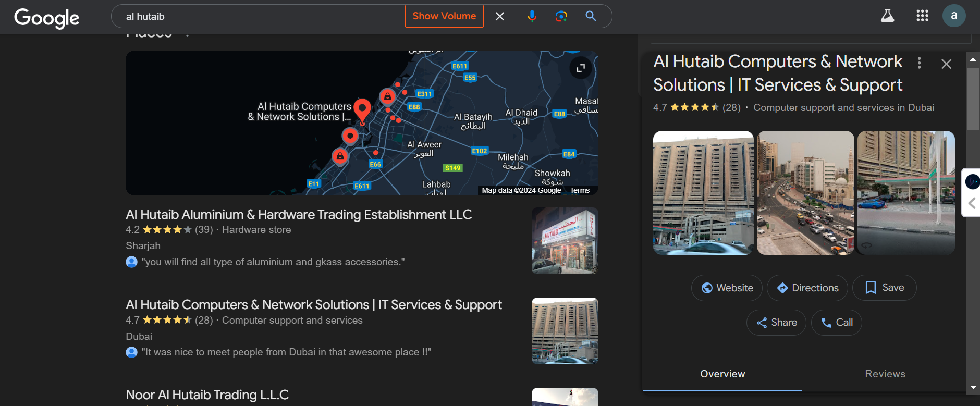This screenshot has height=406, width=980.
Task: Open the Al Hutaib Aluminium storefront thumbnail
Action: (565, 241)
